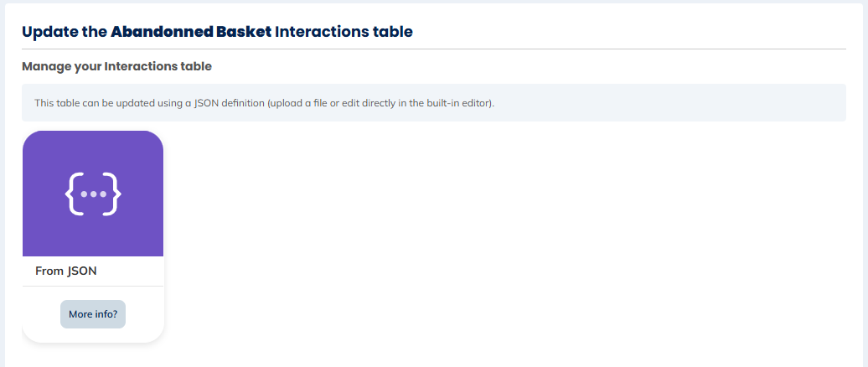Click the bold 'Abandonned Basket' heading text
Image resolution: width=868 pixels, height=367 pixels.
pos(191,32)
